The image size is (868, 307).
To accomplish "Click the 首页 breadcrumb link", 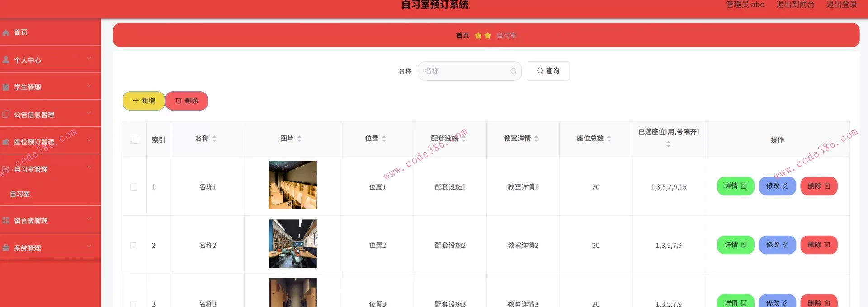I will pyautogui.click(x=462, y=35).
